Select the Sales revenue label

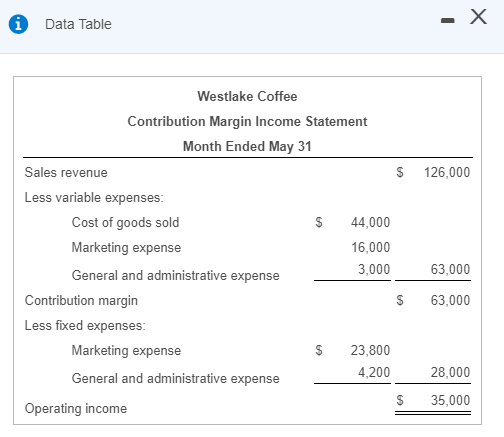(x=66, y=173)
